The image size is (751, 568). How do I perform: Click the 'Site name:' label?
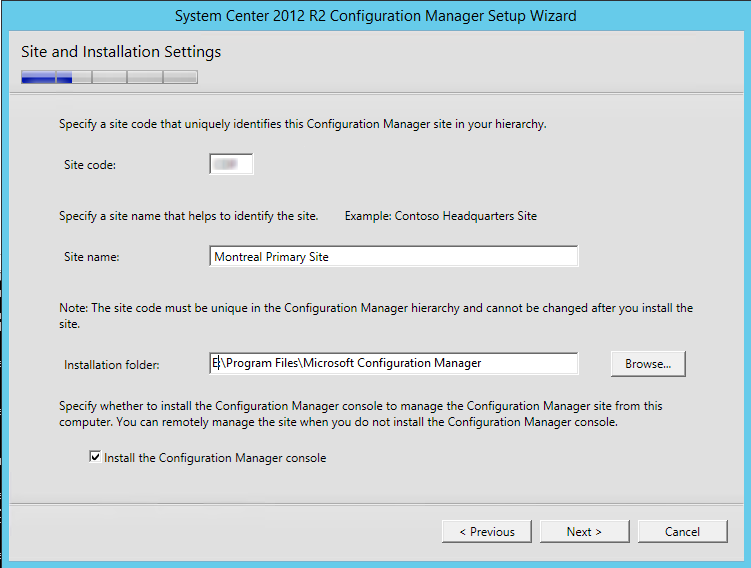[91, 257]
